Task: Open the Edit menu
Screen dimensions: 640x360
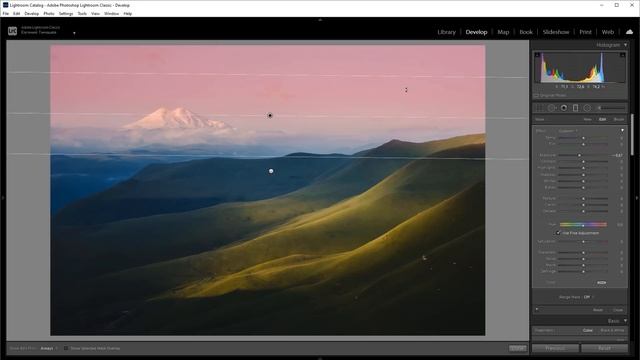Action: pos(16,13)
